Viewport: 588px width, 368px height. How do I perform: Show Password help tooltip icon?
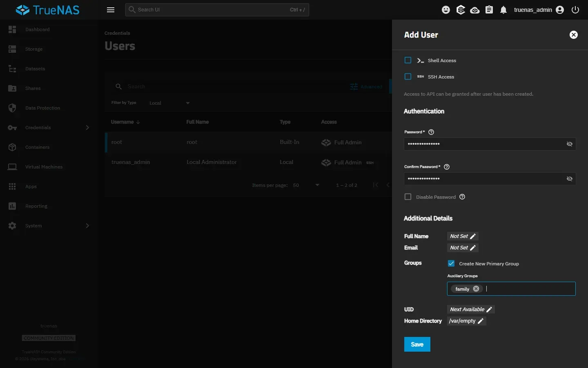[431, 132]
